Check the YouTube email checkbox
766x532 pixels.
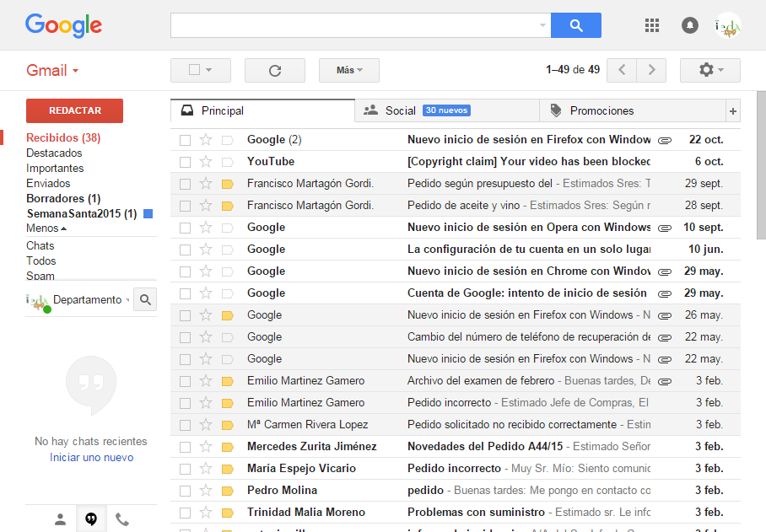pos(185,162)
